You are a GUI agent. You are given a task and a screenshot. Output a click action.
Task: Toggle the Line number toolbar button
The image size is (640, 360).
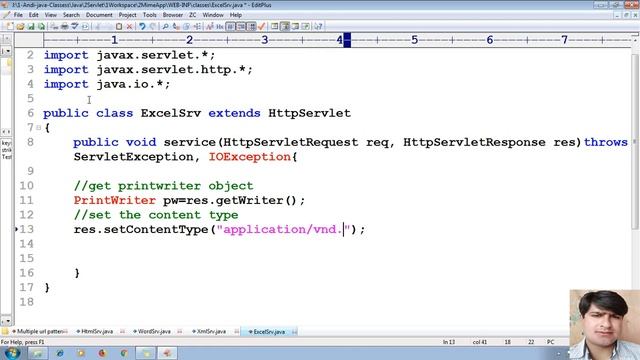click(x=241, y=27)
